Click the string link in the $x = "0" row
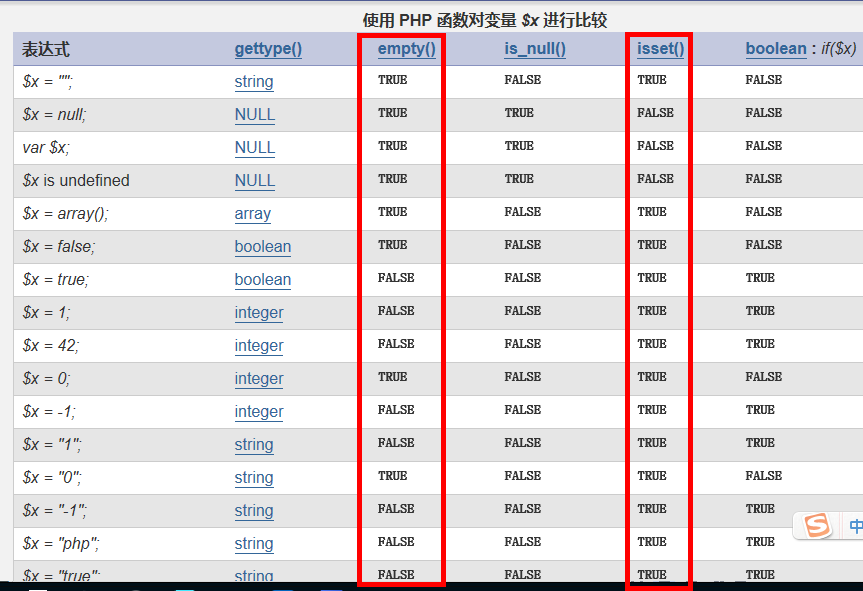The height and width of the screenshot is (591, 863). coord(254,478)
